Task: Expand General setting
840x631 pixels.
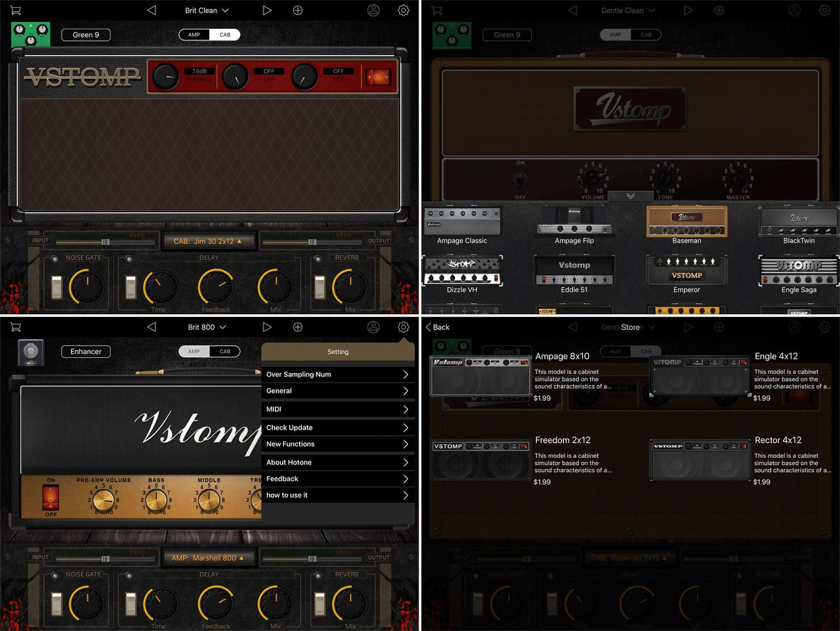Action: [338, 391]
